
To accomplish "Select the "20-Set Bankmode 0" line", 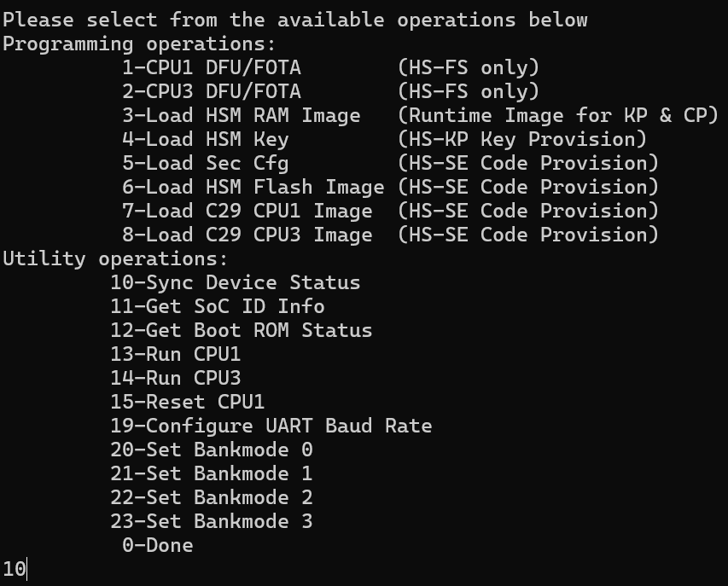I will point(211,450).
